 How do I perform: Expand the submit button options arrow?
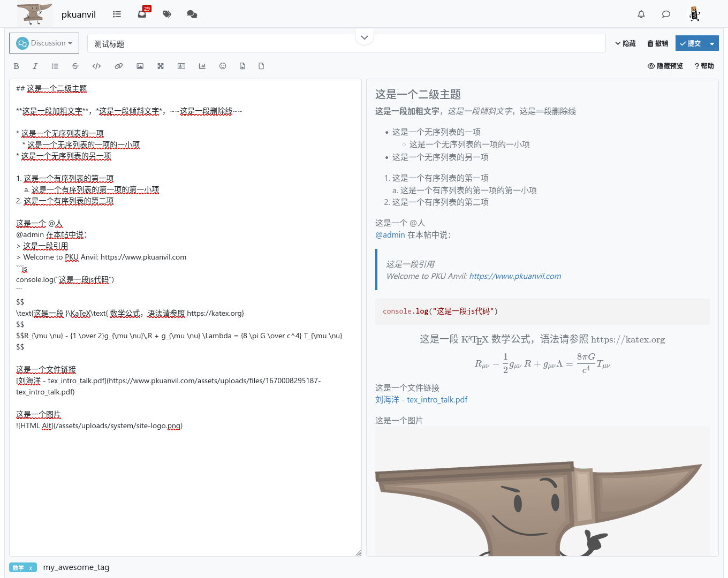712,44
